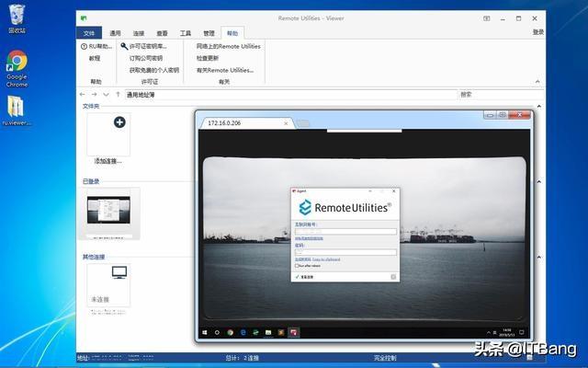Click the remote session top toolbar handle
This screenshot has height=368, width=588.
pos(364,131)
